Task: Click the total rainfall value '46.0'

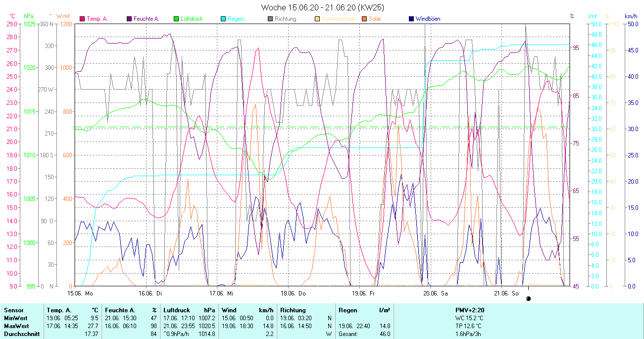Action: tap(385, 334)
